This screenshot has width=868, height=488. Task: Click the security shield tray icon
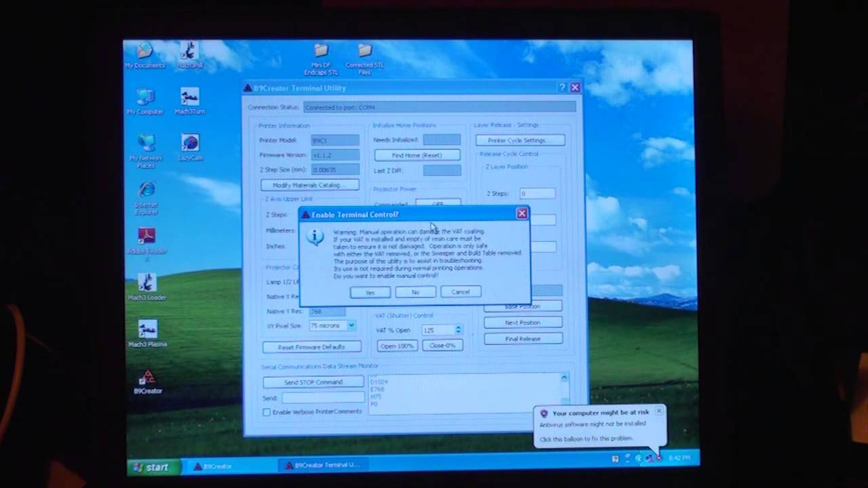(659, 458)
